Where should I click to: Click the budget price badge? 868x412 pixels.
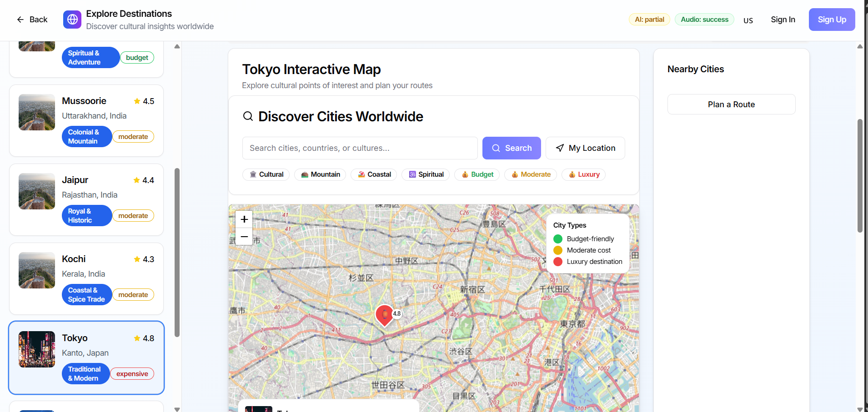(x=137, y=58)
